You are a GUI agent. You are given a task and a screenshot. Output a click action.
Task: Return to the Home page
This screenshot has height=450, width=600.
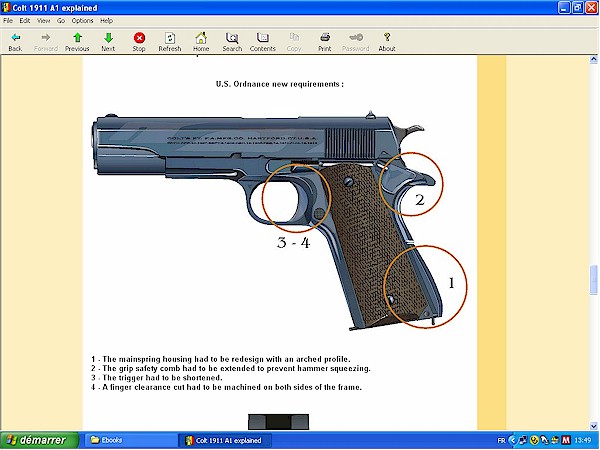[201, 41]
